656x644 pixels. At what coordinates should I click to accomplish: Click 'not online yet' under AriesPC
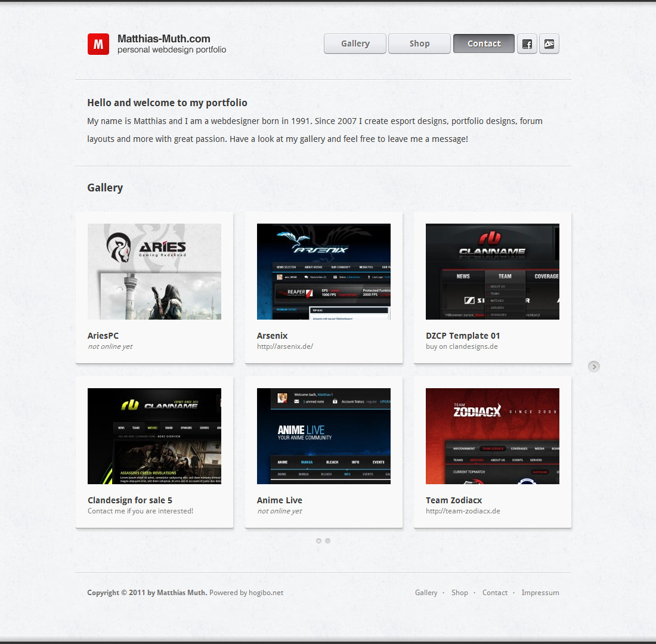[x=110, y=346]
